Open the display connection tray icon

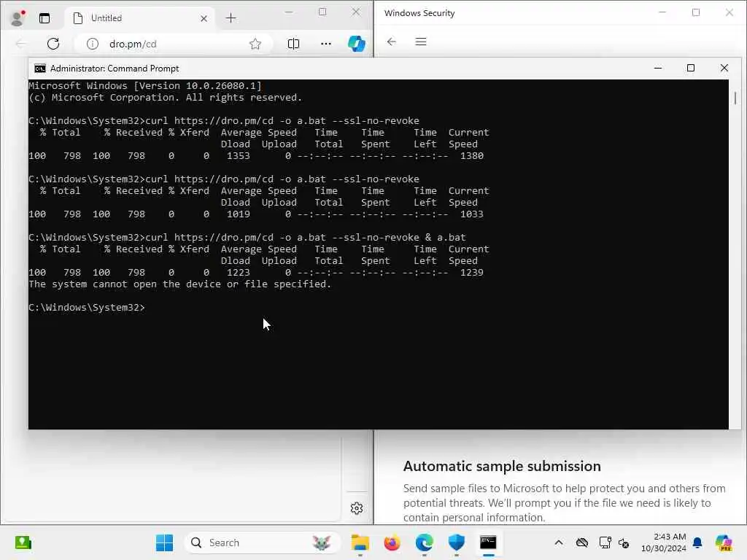point(605,542)
